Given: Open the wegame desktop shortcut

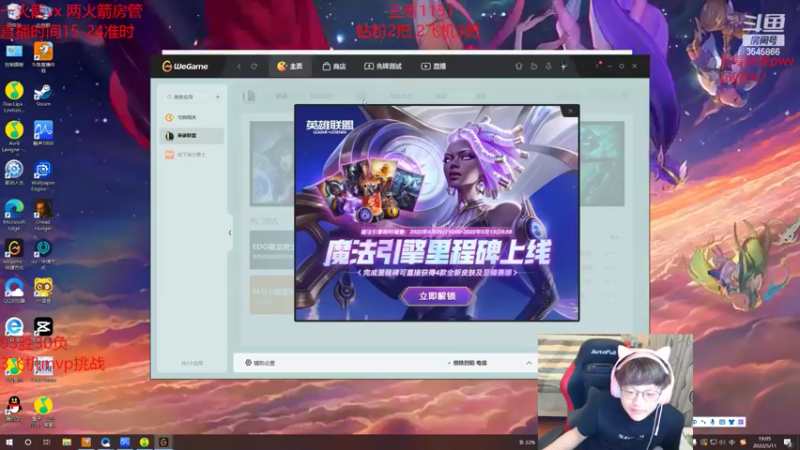Looking at the screenshot, I should point(14,254).
